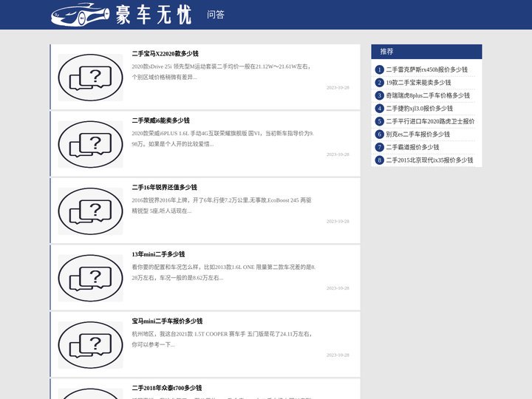Click date 2023-10-28 under 二手荣威i6 article
The image size is (532, 399).
tap(338, 154)
